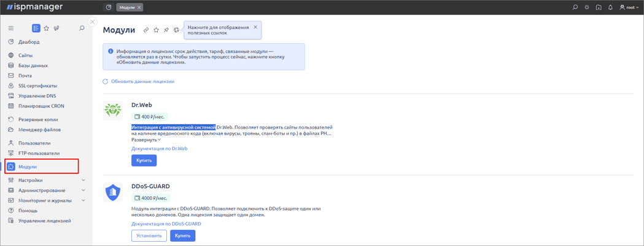Expand Dr.Web description with Развернуть

pyautogui.click(x=146, y=140)
